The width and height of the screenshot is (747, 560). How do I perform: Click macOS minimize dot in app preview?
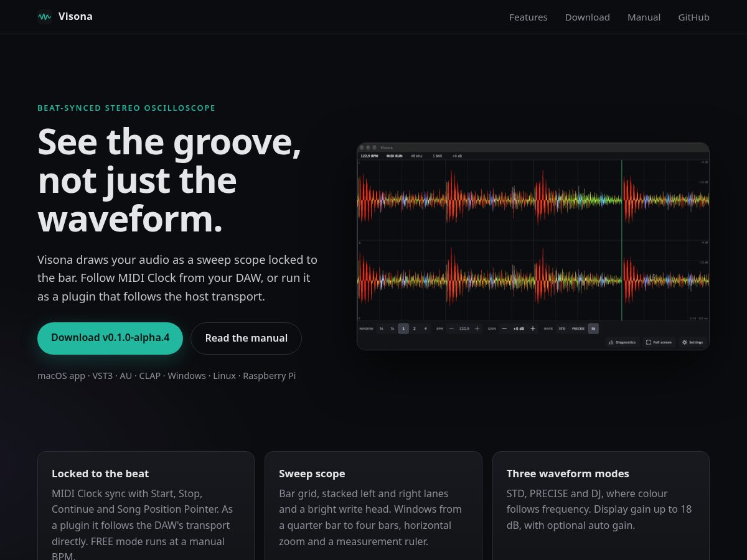[x=368, y=147]
